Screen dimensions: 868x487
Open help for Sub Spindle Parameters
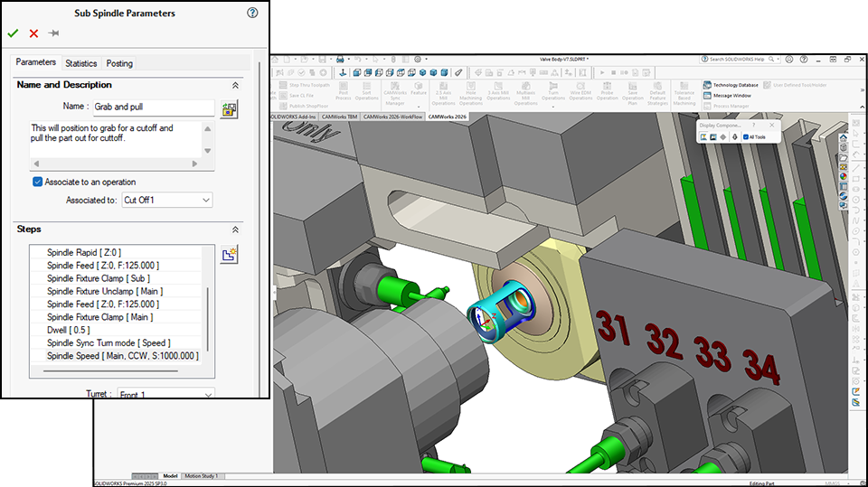pyautogui.click(x=251, y=13)
